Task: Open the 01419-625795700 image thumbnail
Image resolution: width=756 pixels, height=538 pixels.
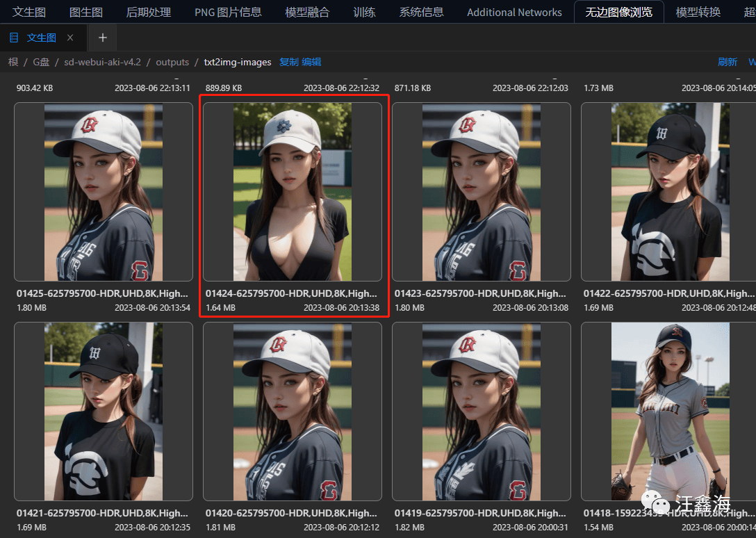Action: 481,411
